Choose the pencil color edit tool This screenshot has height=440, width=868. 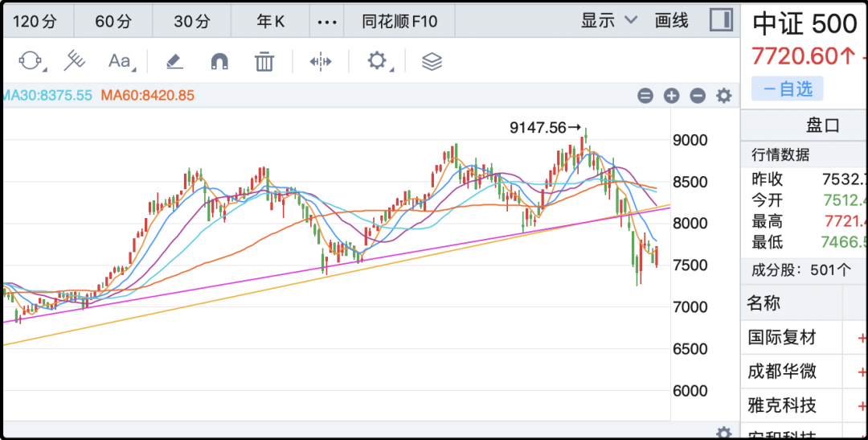[174, 61]
